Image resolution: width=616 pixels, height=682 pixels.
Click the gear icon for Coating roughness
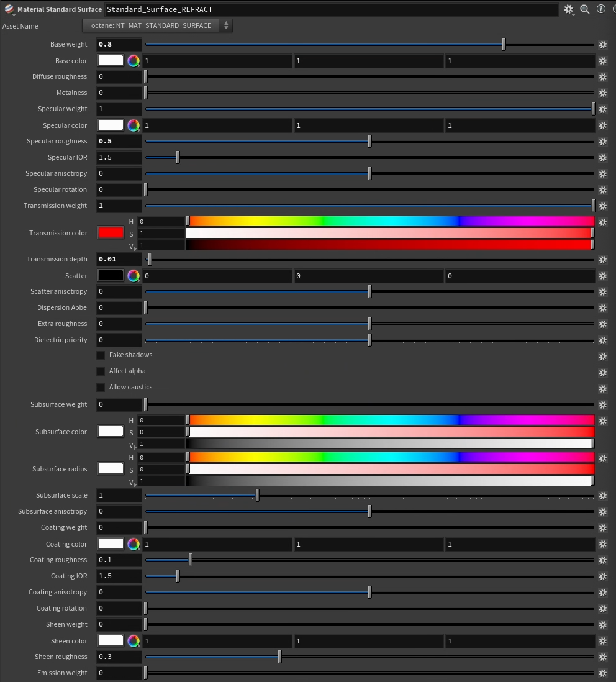pyautogui.click(x=602, y=560)
